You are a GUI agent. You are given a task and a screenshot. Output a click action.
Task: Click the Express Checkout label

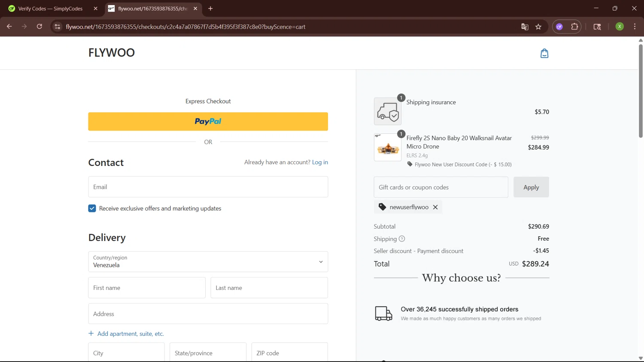coord(208,101)
